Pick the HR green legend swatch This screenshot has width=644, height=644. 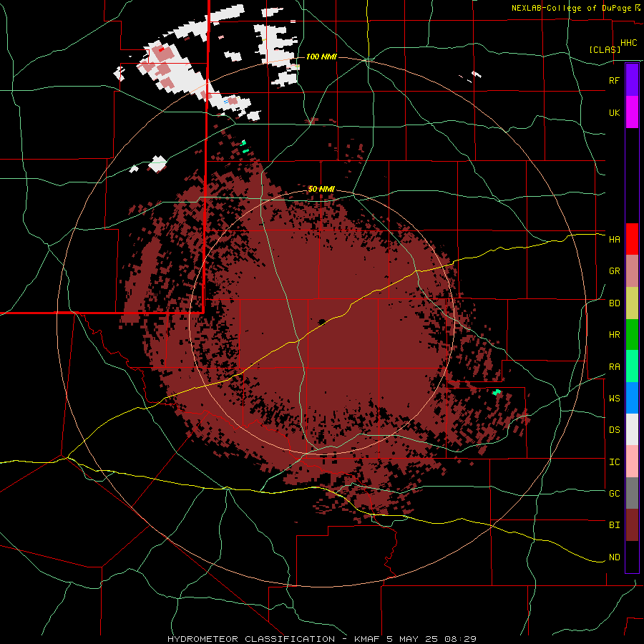coord(632,334)
